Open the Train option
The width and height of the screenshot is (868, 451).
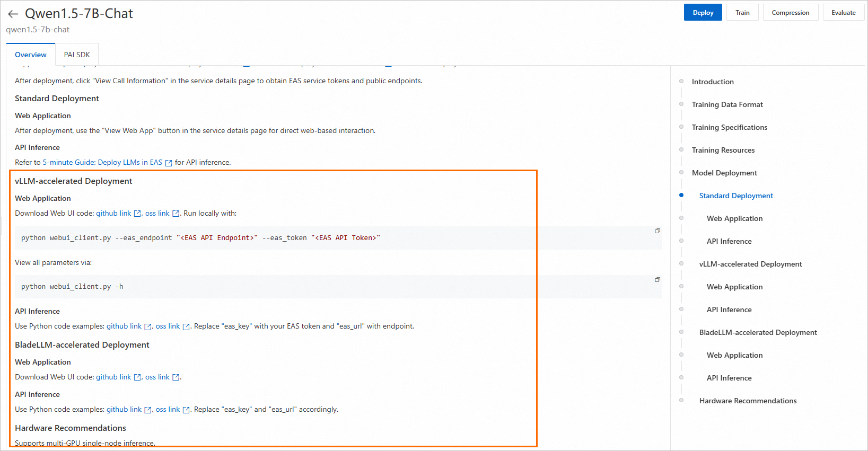click(742, 13)
